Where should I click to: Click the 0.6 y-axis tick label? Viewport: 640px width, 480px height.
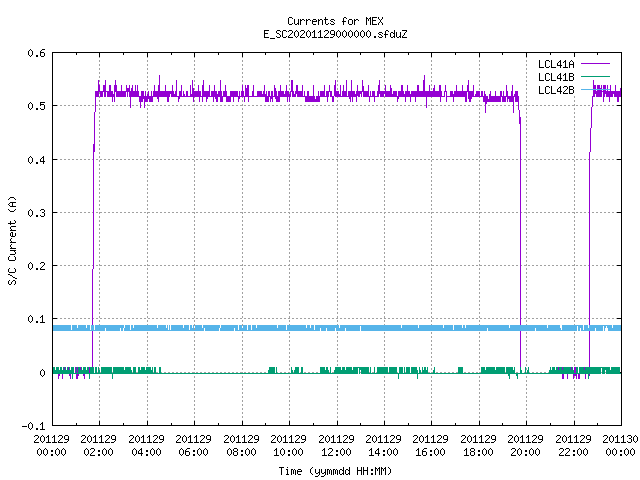coord(36,53)
